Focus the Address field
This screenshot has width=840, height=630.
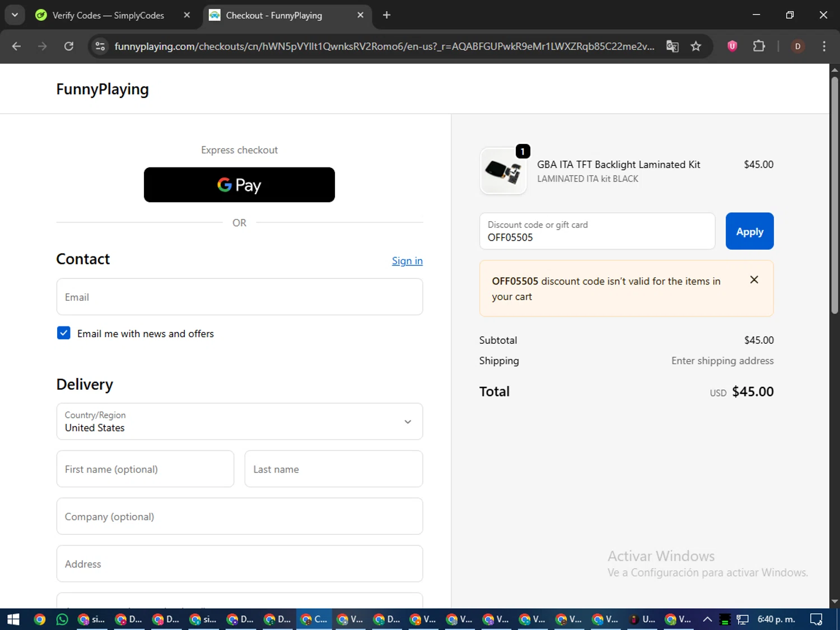[240, 564]
